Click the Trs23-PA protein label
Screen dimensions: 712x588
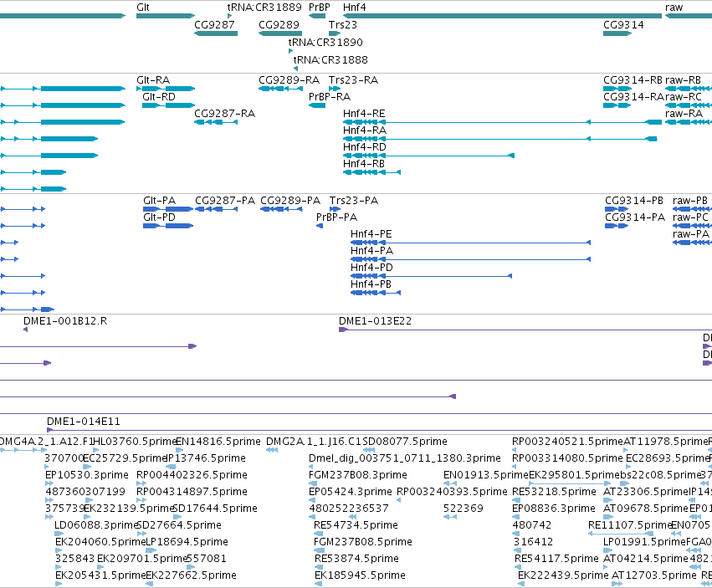click(x=354, y=201)
